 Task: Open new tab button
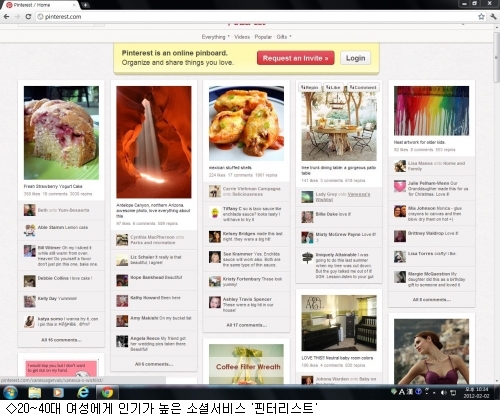(85, 5)
